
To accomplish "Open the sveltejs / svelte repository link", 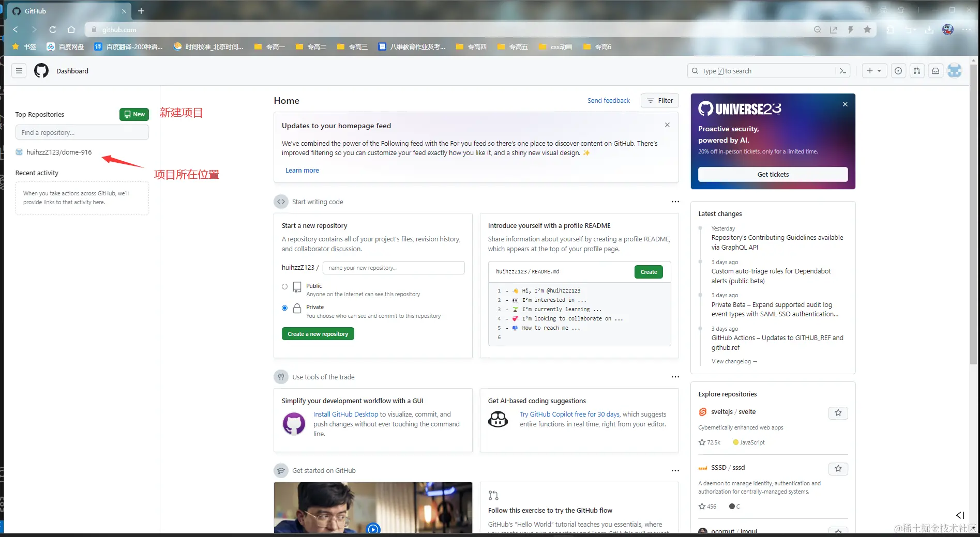I will 733,411.
